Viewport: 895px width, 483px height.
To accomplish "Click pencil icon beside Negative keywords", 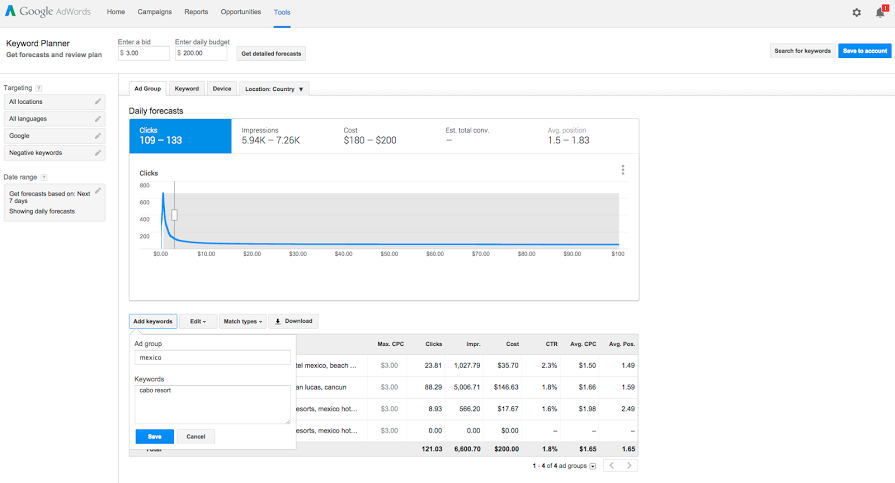I will coord(97,152).
